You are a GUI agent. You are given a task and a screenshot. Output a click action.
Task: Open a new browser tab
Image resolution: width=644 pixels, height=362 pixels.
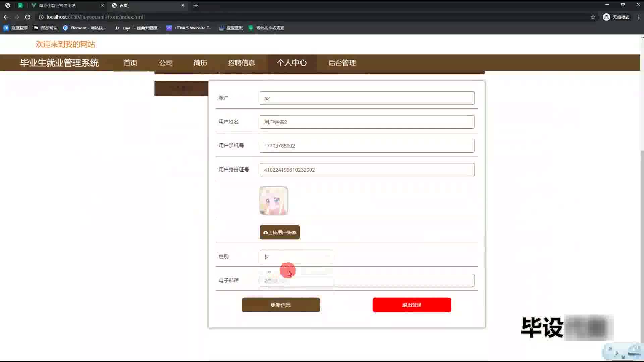click(196, 5)
